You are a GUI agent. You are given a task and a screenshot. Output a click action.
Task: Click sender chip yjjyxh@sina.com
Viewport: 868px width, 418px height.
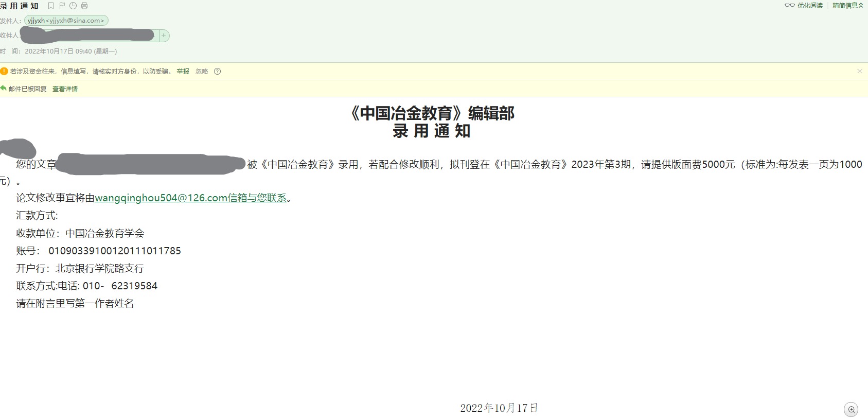[x=66, y=21]
